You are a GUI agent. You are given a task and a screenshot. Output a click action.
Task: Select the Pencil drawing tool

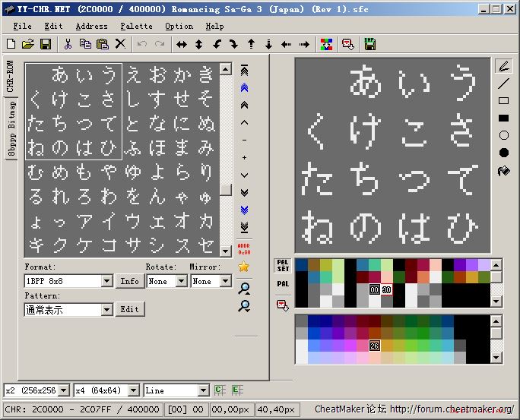coord(503,67)
